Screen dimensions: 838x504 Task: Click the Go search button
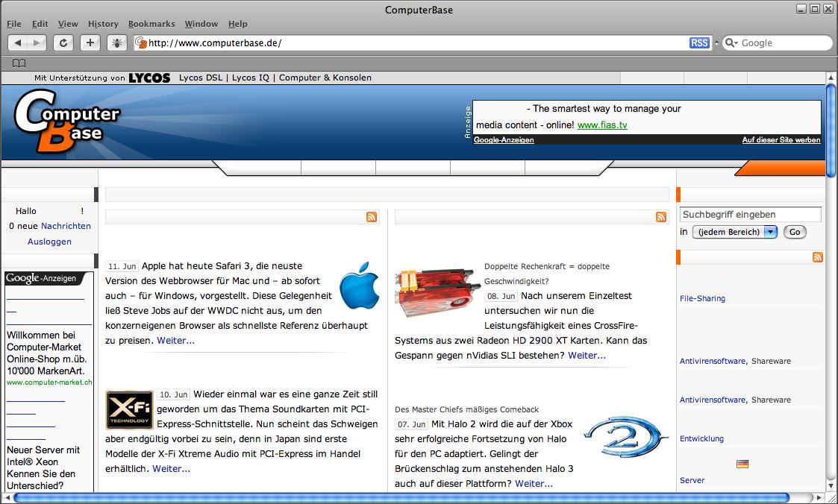(795, 232)
